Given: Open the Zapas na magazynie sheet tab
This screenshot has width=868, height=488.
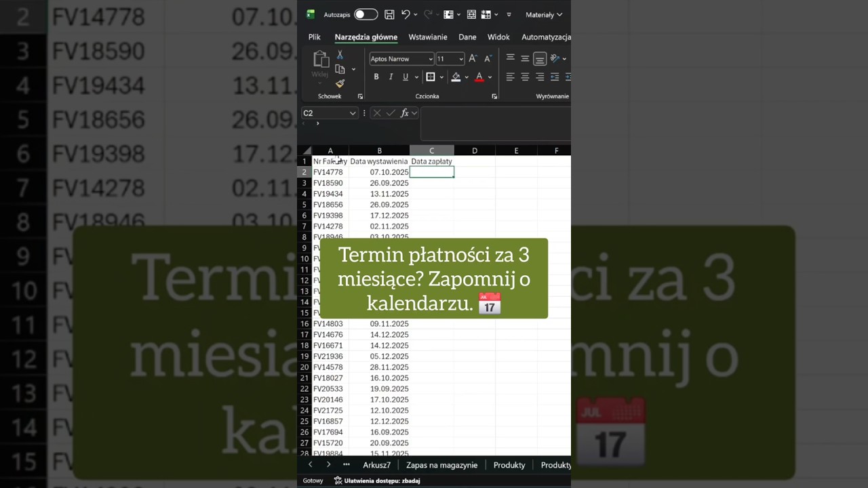Looking at the screenshot, I should [x=442, y=465].
